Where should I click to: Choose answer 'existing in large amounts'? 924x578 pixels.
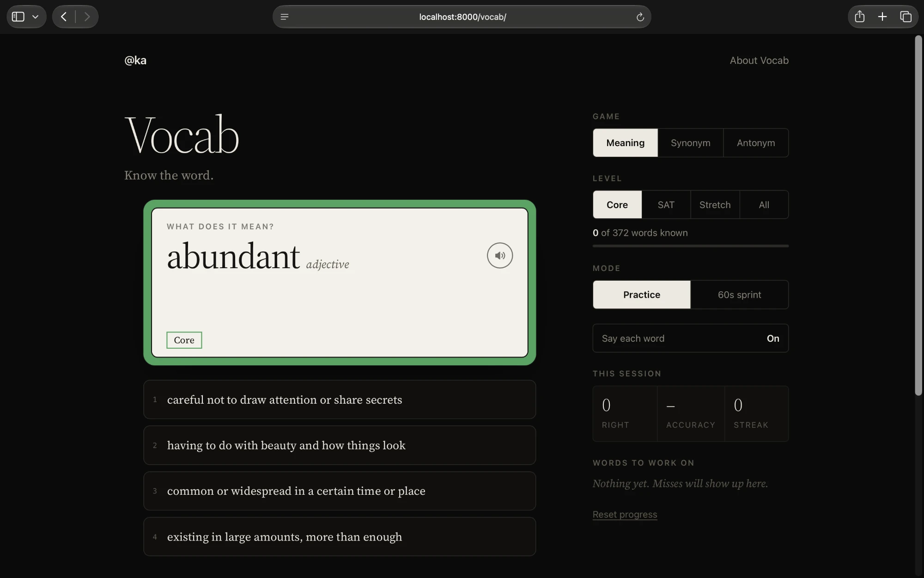click(x=340, y=536)
